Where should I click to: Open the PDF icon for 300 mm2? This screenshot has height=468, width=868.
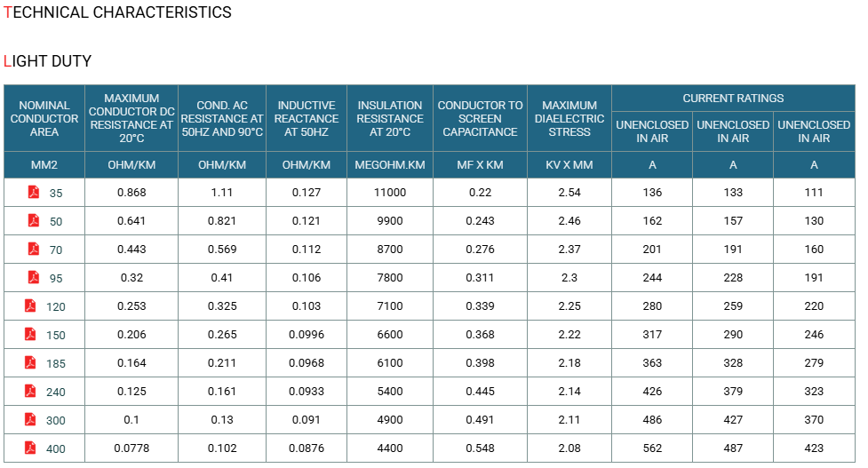(30, 419)
